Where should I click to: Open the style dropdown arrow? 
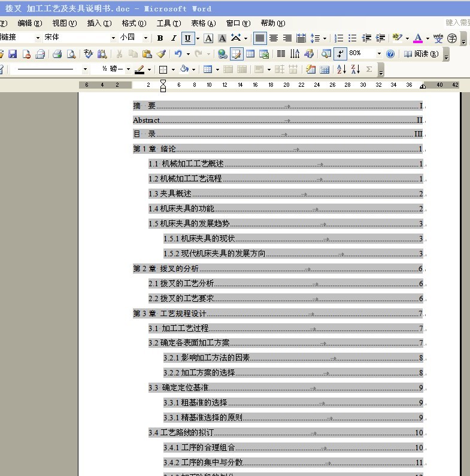click(38, 38)
